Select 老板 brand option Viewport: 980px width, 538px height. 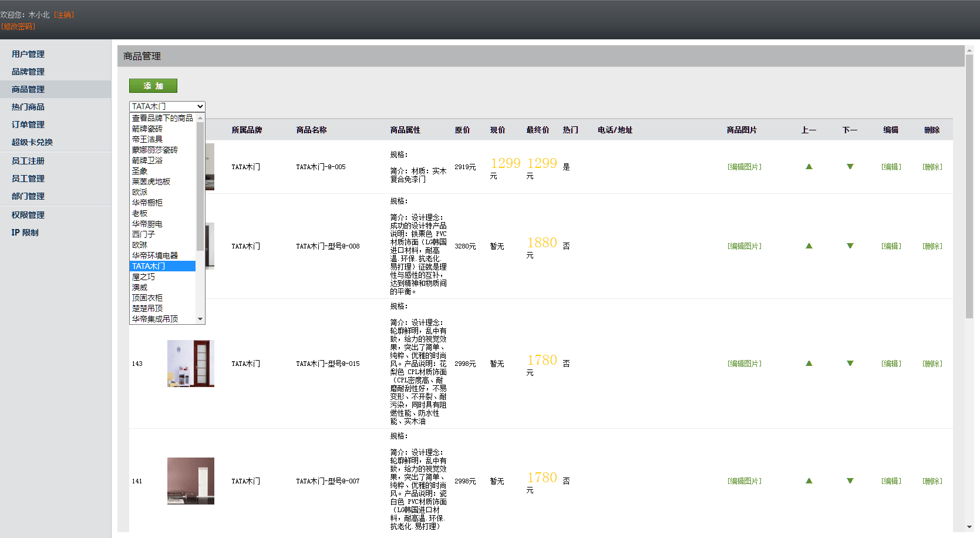pyautogui.click(x=163, y=213)
